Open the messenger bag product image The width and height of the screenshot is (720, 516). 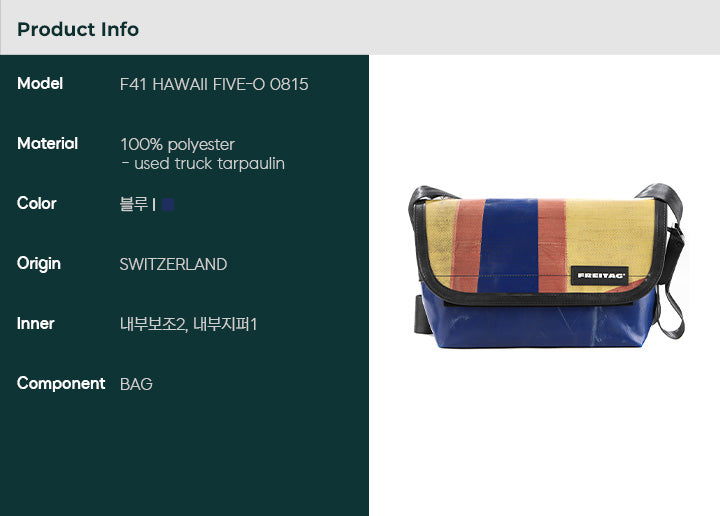546,266
